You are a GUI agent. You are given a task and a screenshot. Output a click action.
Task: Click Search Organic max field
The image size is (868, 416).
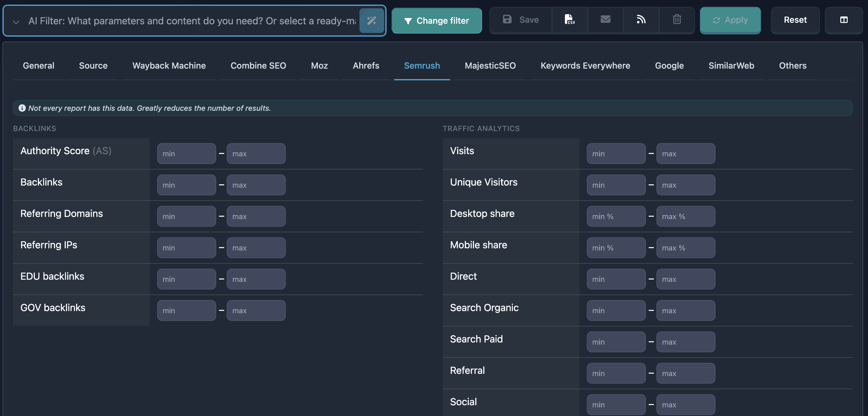point(686,310)
